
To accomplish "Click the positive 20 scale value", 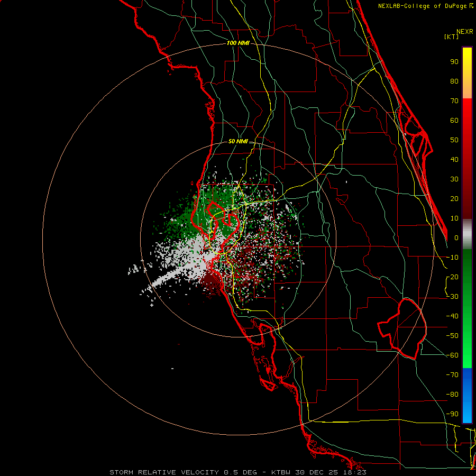I will [x=454, y=198].
